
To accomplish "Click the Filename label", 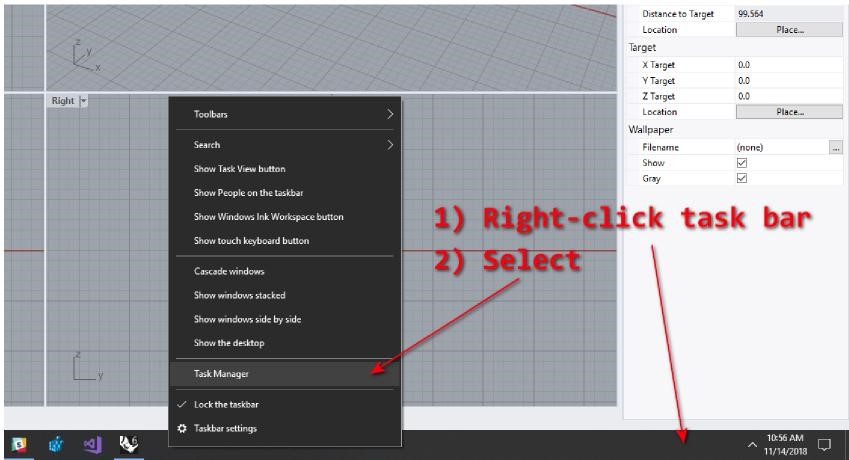I will point(660,147).
